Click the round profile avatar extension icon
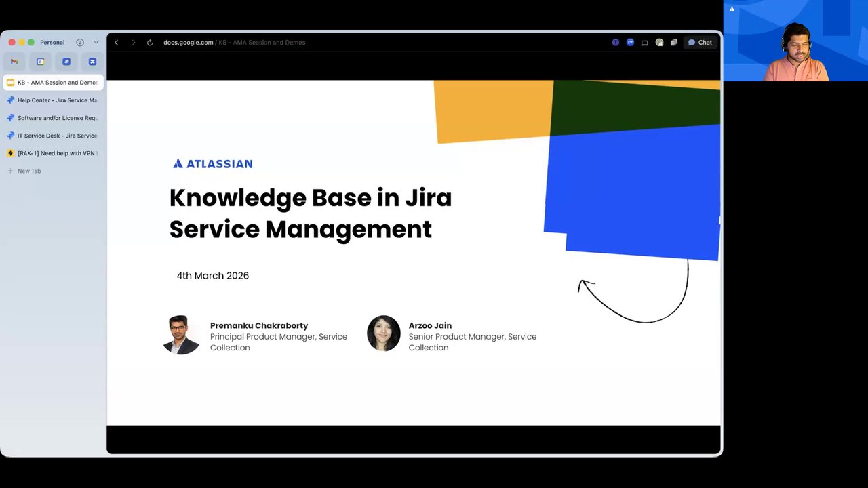 (x=659, y=42)
